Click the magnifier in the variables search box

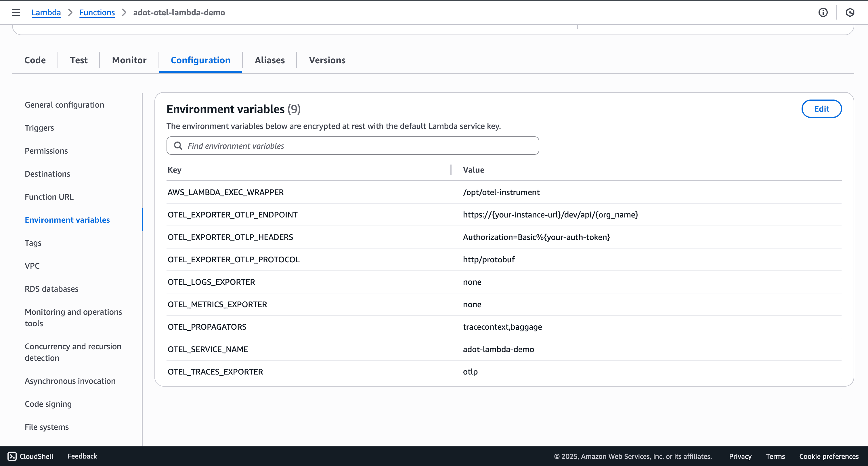[x=178, y=146]
